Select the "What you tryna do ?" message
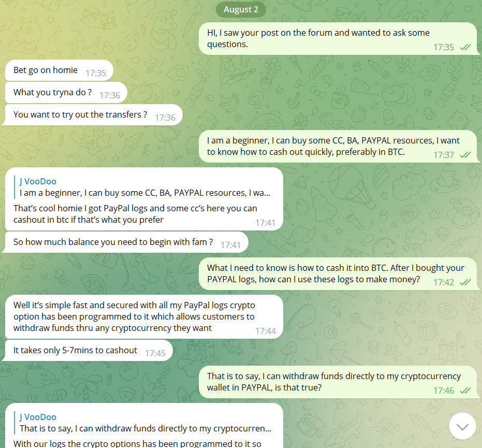 53,93
